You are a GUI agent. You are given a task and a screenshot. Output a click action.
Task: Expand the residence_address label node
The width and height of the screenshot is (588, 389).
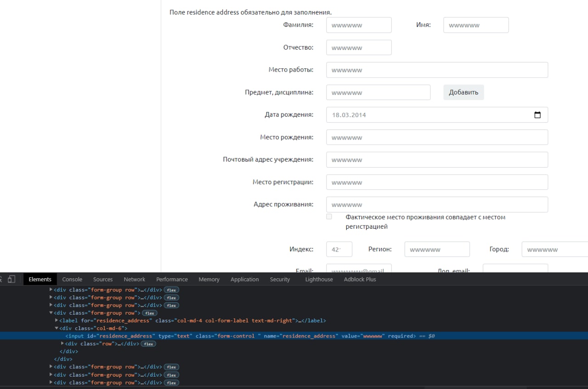[57, 321]
